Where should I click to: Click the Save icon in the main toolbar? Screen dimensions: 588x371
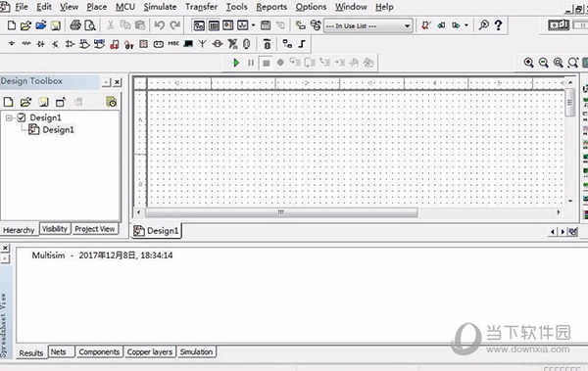(56, 25)
